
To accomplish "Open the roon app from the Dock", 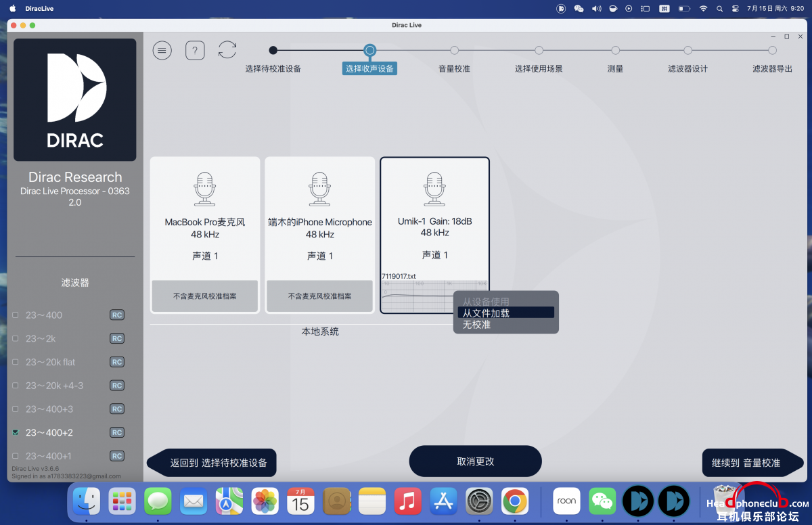I will 566,501.
